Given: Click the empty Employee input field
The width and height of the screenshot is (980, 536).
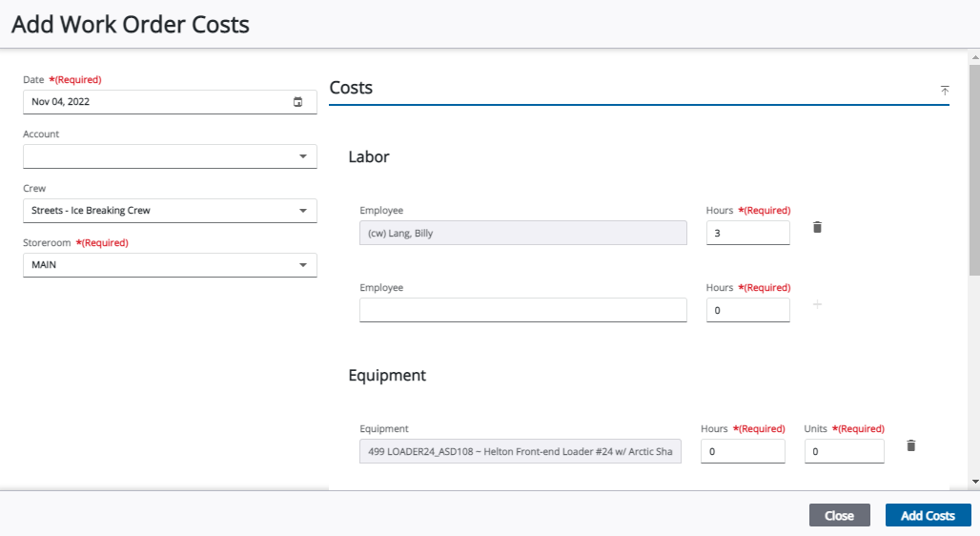Looking at the screenshot, I should tap(523, 310).
